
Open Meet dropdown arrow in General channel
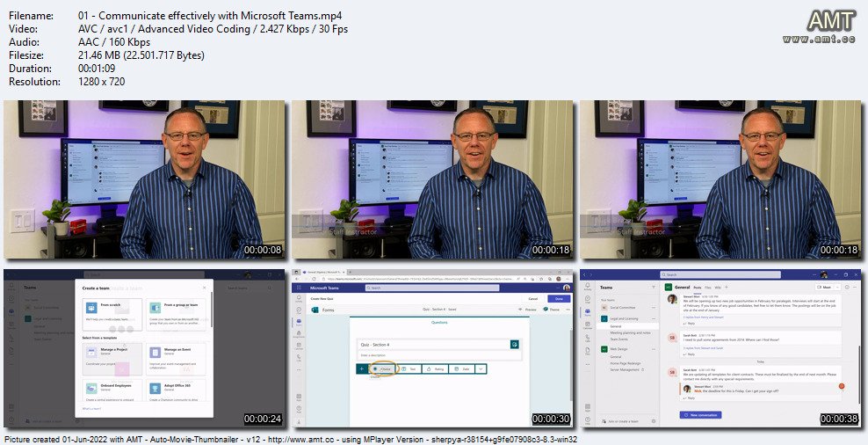coord(837,288)
